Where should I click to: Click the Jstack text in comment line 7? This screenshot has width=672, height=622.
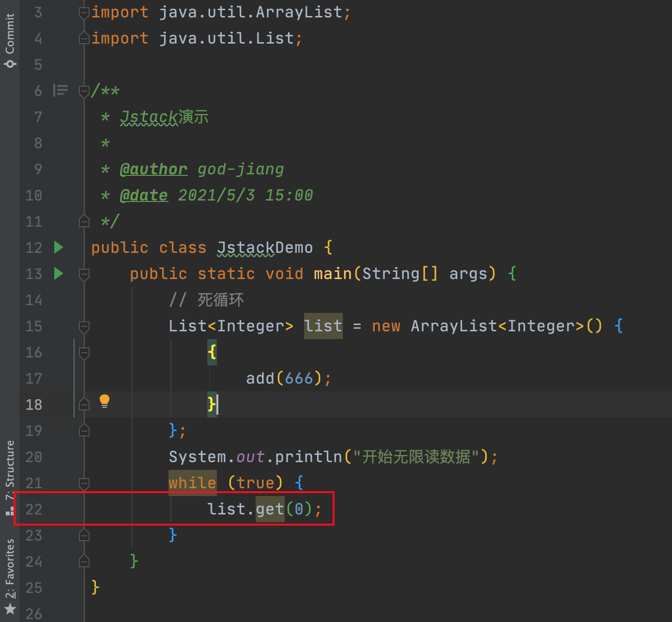click(x=149, y=117)
